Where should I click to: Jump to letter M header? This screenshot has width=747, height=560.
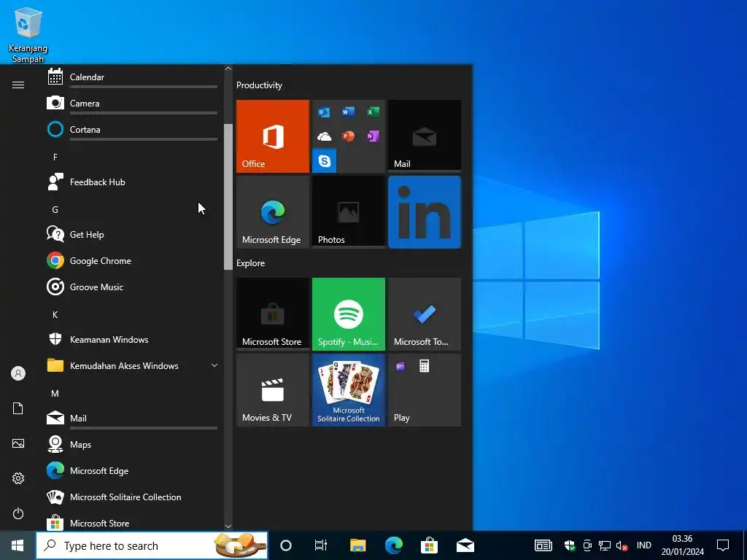[55, 393]
